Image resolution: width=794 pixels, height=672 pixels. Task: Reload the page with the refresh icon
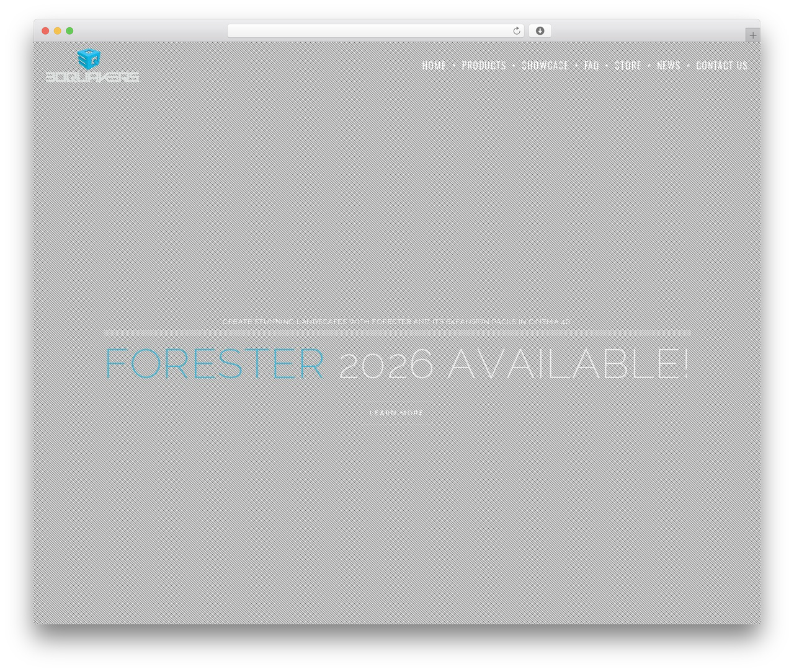pos(516,31)
